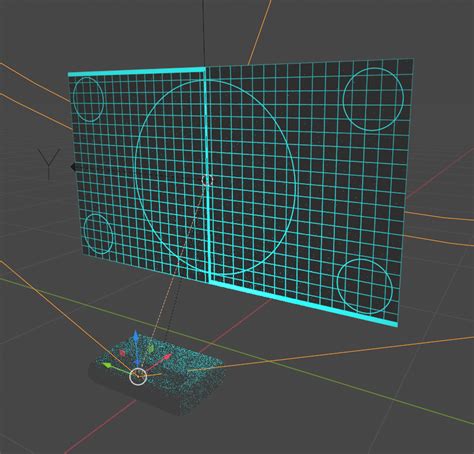Click the blue Z-axis gizmo arrow
Viewport: 474px width, 454px height.
click(136, 336)
